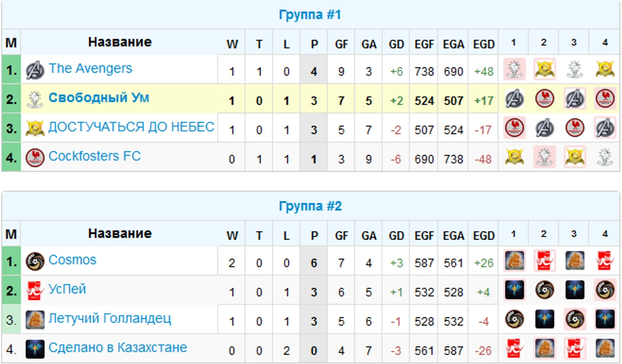This screenshot has height=364, width=622.
Task: Open the Cosmos team link
Action: click(x=72, y=260)
